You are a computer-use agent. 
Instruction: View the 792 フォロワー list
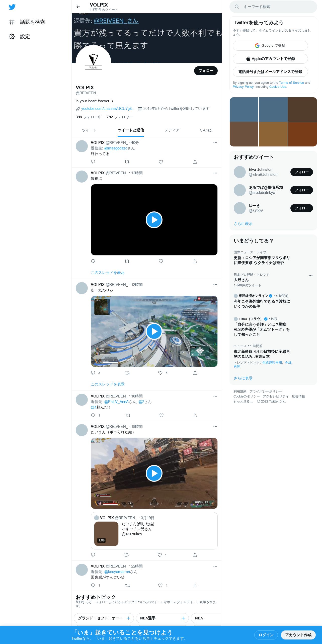[120, 117]
